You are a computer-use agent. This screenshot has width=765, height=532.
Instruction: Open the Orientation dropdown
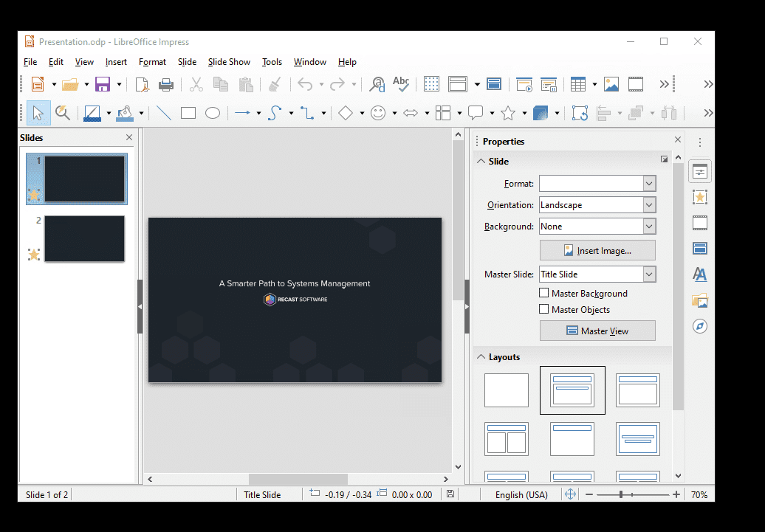point(649,204)
